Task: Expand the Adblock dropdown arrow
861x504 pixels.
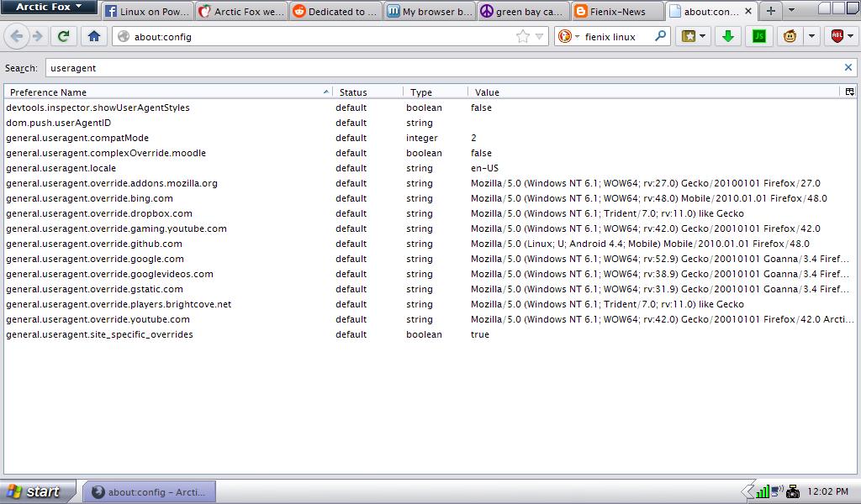Action: (851, 37)
